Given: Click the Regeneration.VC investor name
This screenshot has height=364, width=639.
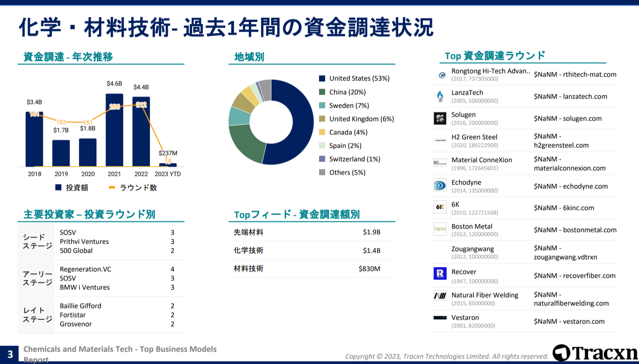Looking at the screenshot, I should (x=85, y=269).
